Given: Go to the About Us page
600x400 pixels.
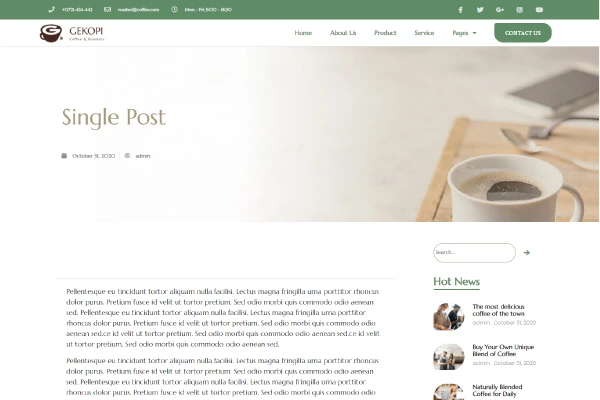Looking at the screenshot, I should (343, 33).
